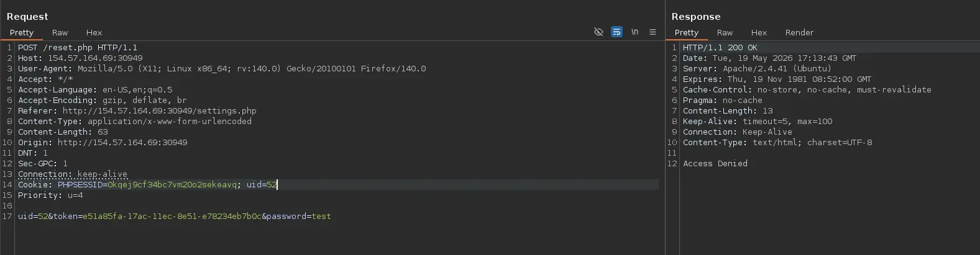
Task: Open the Response Render tab
Action: pyautogui.click(x=799, y=32)
